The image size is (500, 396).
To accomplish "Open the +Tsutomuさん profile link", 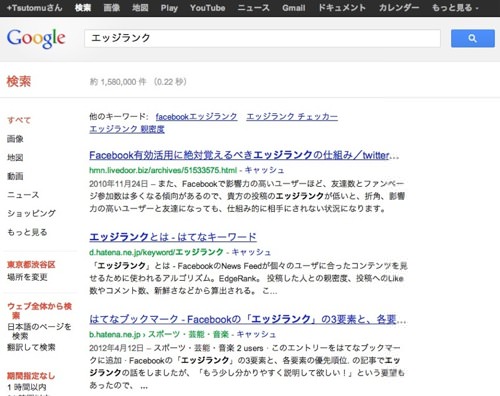I will point(34,8).
